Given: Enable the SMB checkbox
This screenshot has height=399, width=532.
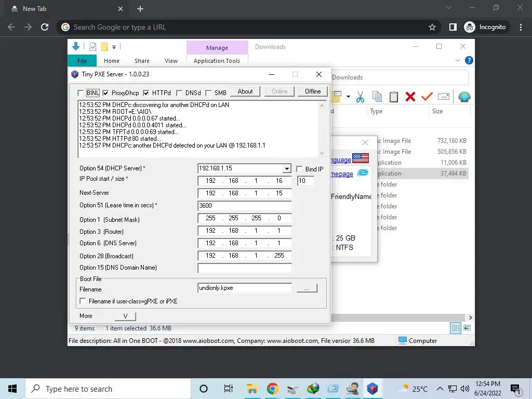Looking at the screenshot, I should coord(208,93).
